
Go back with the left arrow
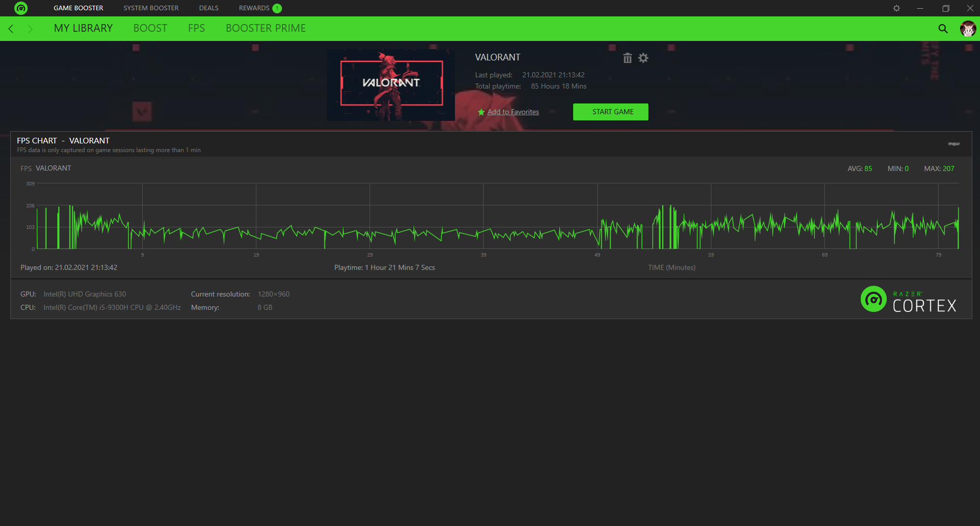[11, 29]
